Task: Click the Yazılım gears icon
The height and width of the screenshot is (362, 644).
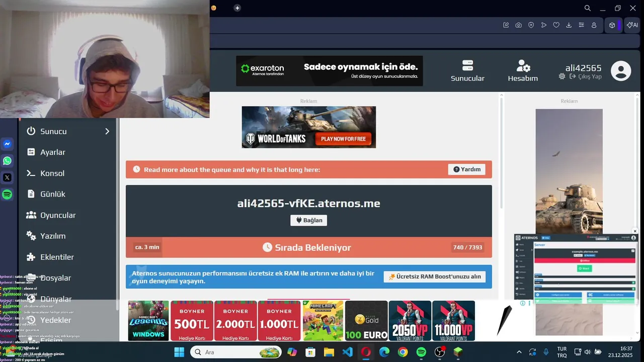Action: [x=31, y=236]
